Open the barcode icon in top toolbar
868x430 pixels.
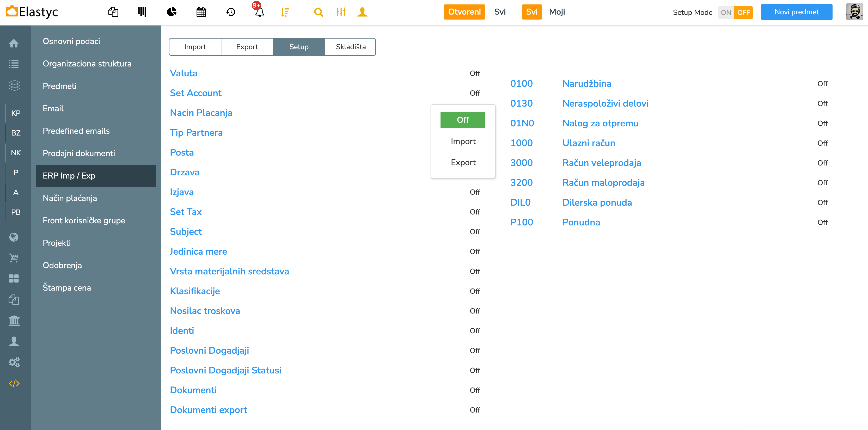pyautogui.click(x=142, y=13)
